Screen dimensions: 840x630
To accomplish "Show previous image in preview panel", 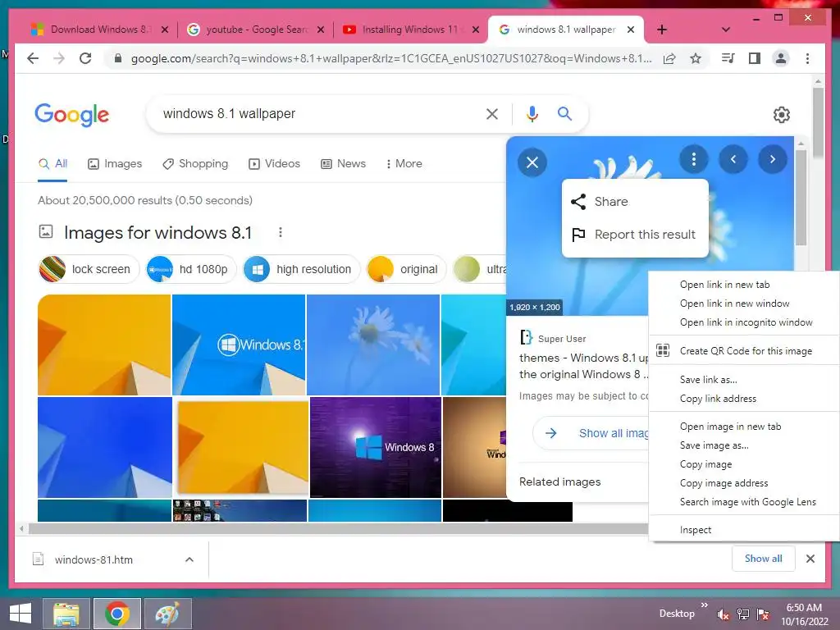I will point(733,159).
